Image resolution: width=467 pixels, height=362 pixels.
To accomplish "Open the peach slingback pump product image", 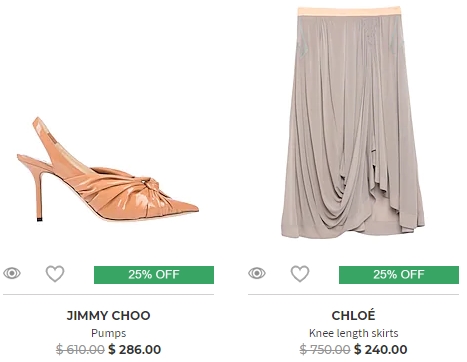I will pos(108,169).
